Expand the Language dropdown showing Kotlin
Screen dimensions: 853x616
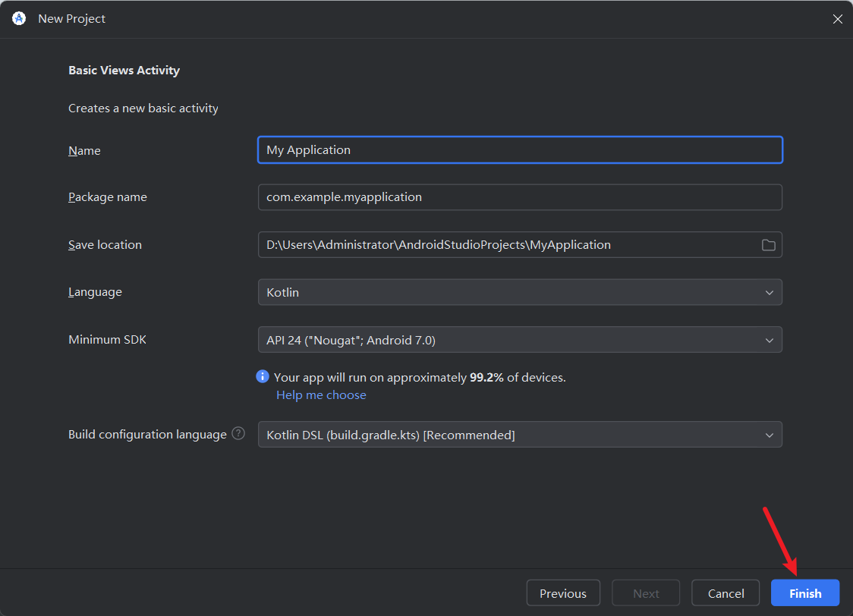520,292
